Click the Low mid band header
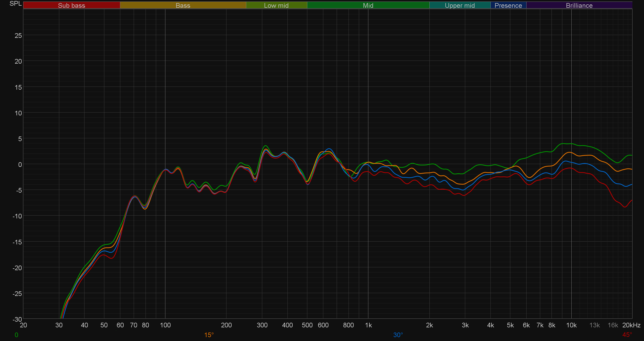 [276, 5]
